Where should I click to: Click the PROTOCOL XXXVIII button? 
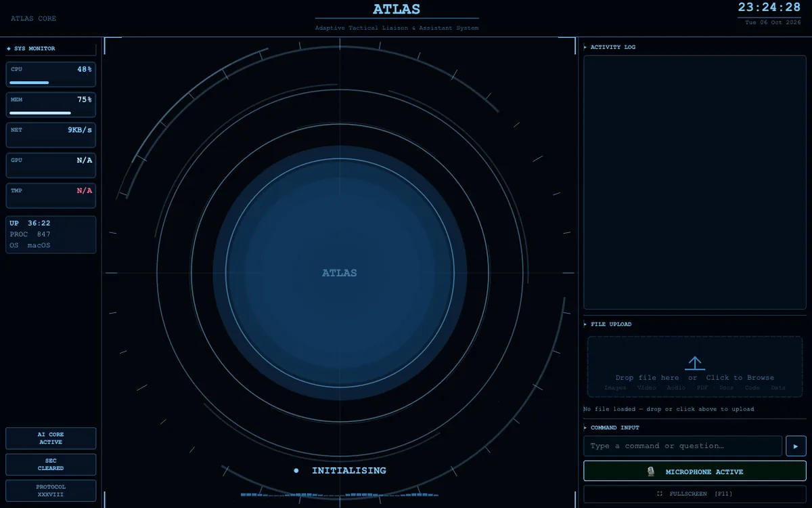tap(51, 490)
